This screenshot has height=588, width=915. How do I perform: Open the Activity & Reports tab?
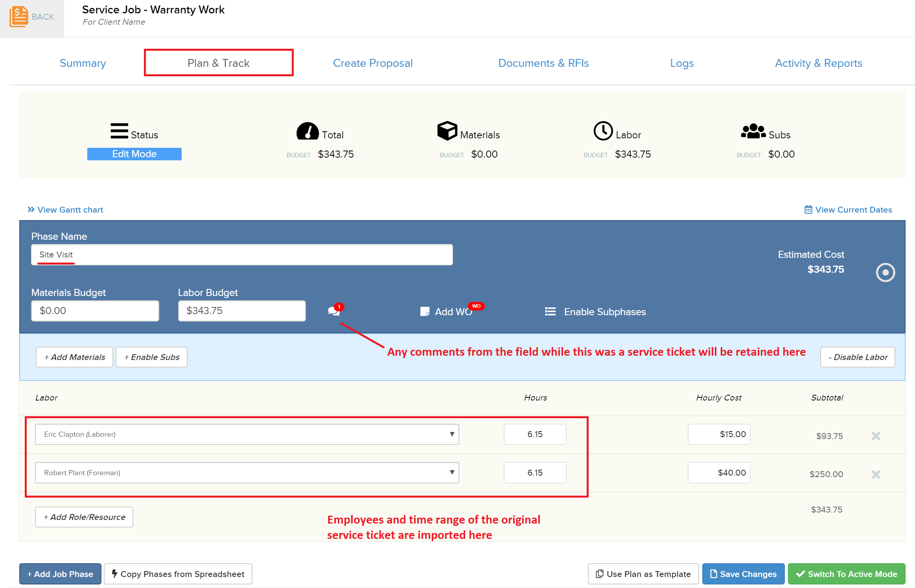(818, 63)
